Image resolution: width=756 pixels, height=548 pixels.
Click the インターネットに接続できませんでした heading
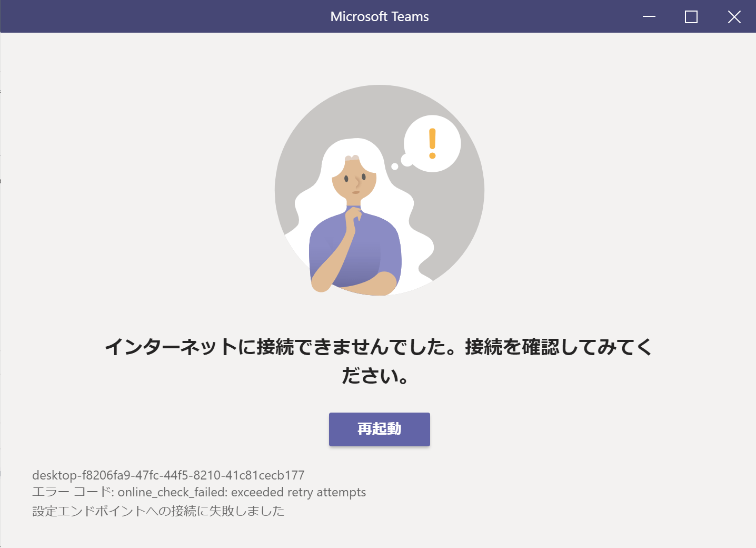tap(379, 361)
